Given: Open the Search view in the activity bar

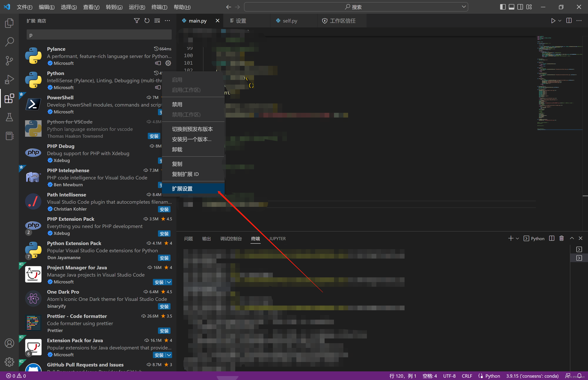Looking at the screenshot, I should [9, 42].
